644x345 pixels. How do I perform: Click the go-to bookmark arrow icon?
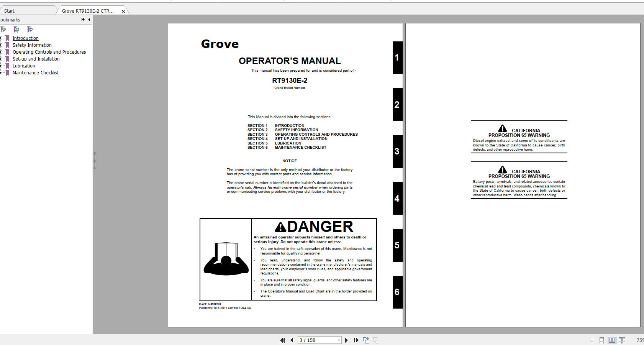pos(30,30)
